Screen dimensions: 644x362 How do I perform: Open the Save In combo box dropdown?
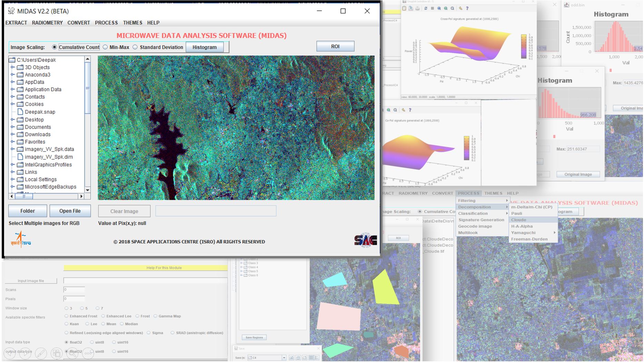pyautogui.click(x=284, y=358)
